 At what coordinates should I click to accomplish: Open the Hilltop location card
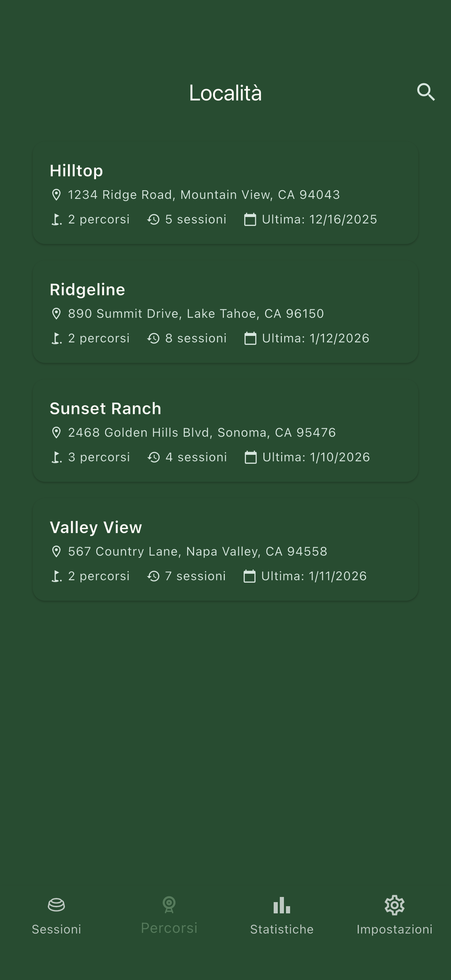click(225, 194)
